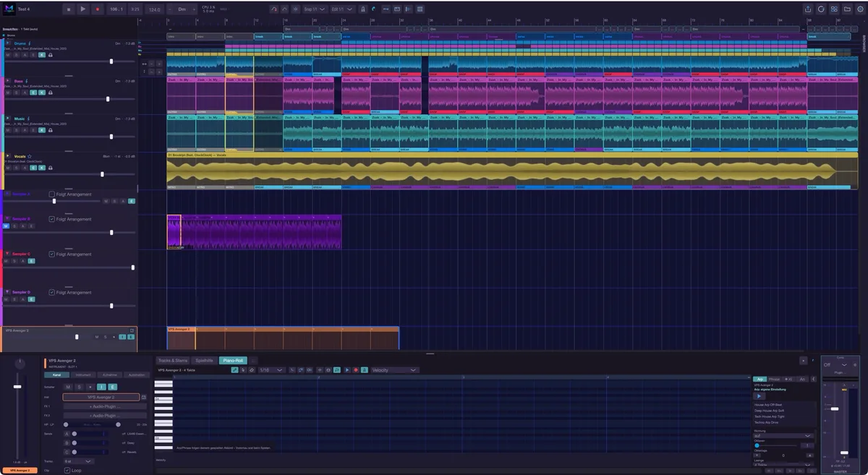Screen dimensions: 868x475
Task: Toggle the Loop checkbox for the clip
Action: [67, 470]
